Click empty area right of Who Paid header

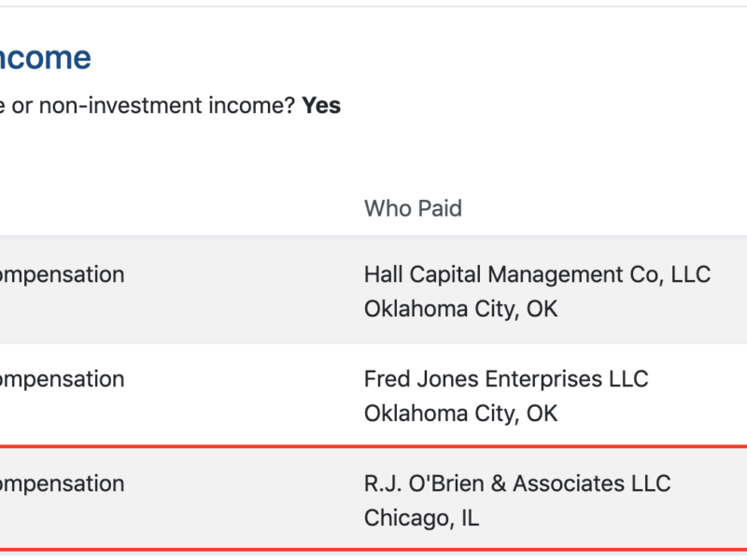(x=607, y=207)
